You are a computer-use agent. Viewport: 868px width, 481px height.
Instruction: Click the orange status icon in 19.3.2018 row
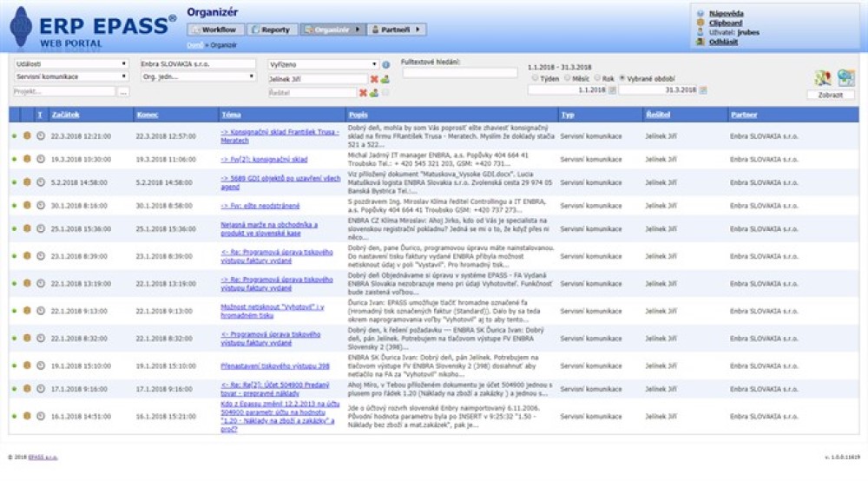pos(27,159)
